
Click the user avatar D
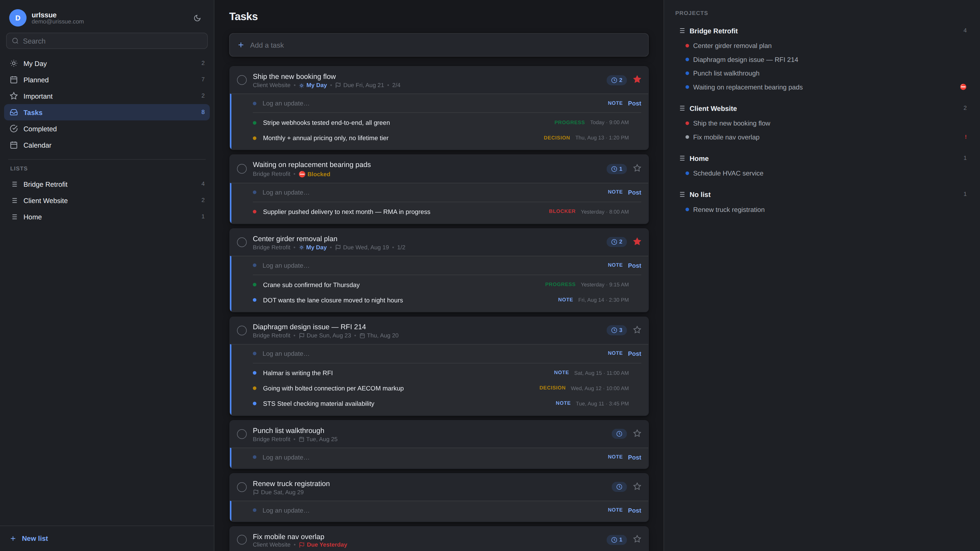coord(18,18)
